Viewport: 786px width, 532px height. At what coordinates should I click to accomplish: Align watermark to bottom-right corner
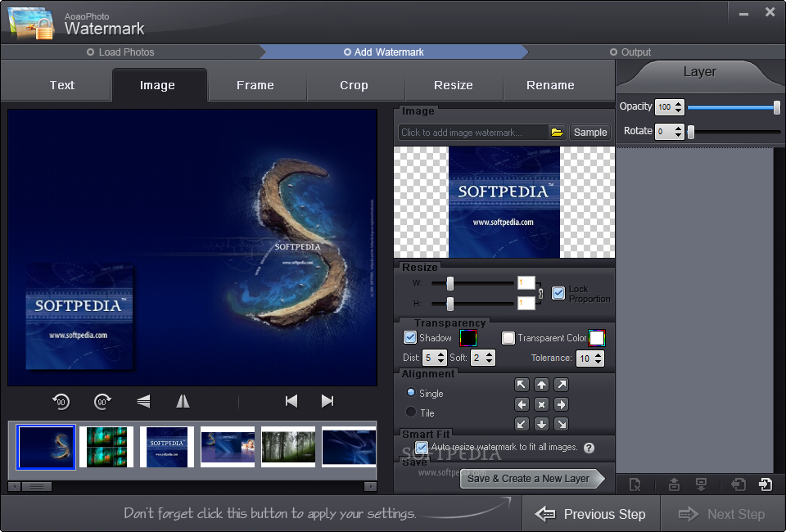tap(562, 424)
